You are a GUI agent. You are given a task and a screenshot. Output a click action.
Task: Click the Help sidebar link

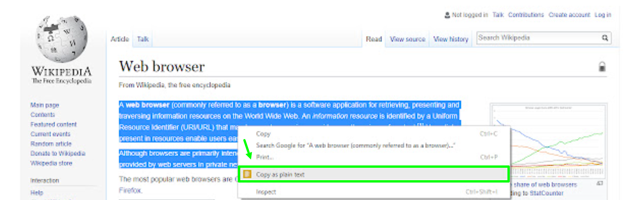pyautogui.click(x=37, y=193)
